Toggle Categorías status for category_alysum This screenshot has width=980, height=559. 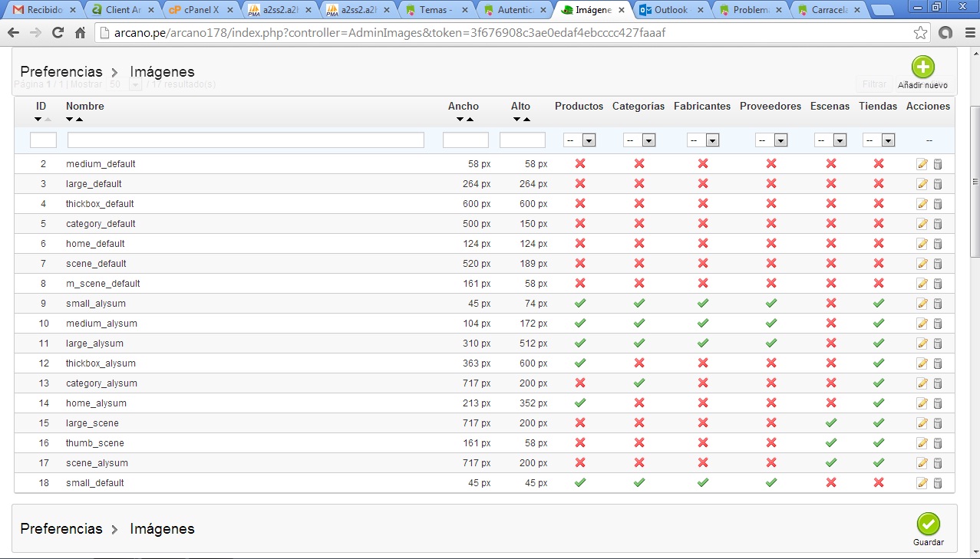tap(638, 383)
